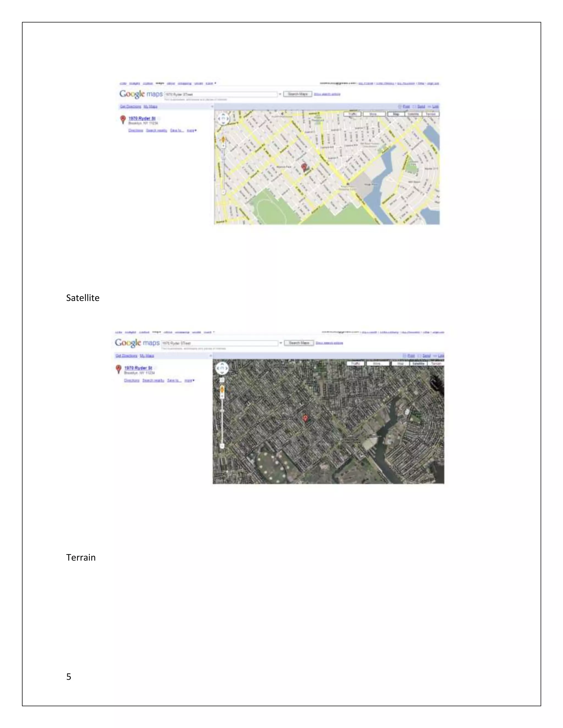Collapse the left panel arrow in the satellite screenshot
This screenshot has height=728, width=563.
(211, 356)
